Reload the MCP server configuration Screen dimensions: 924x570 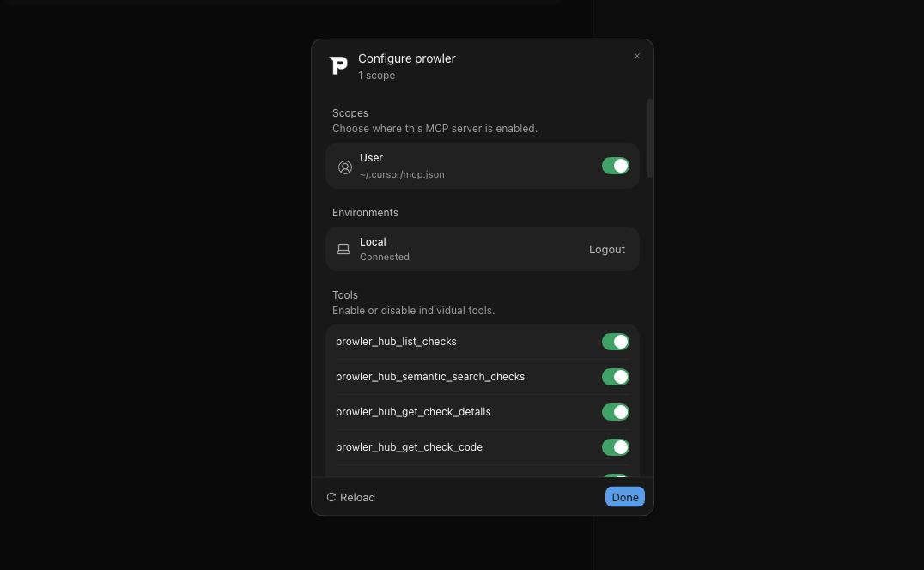point(351,498)
